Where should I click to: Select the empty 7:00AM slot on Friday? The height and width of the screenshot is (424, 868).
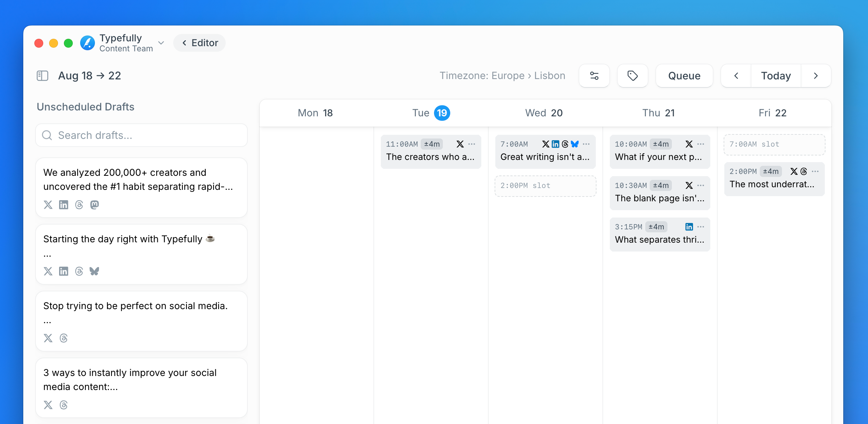[x=774, y=144]
